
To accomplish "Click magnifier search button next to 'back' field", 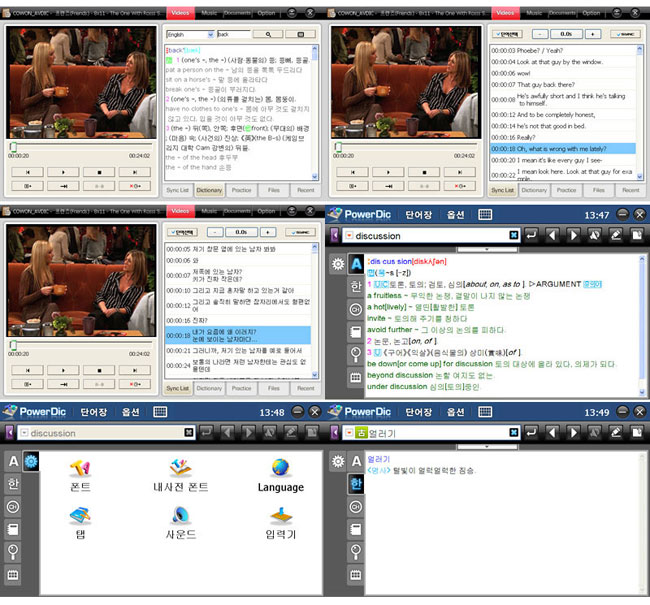I will coord(268,34).
